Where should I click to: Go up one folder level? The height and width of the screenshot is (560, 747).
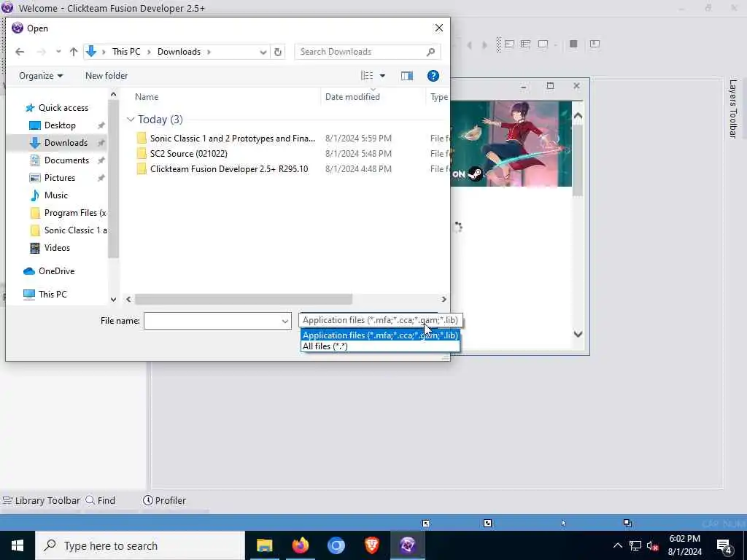[74, 52]
